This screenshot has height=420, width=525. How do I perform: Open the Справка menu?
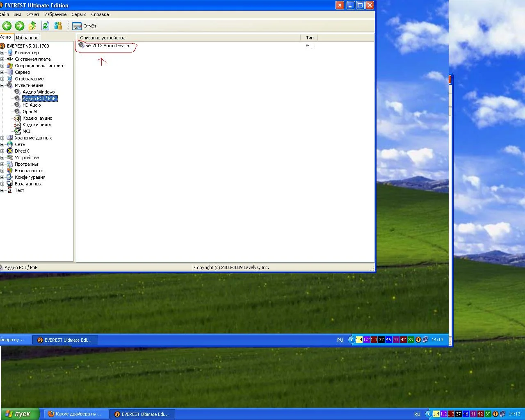point(100,14)
